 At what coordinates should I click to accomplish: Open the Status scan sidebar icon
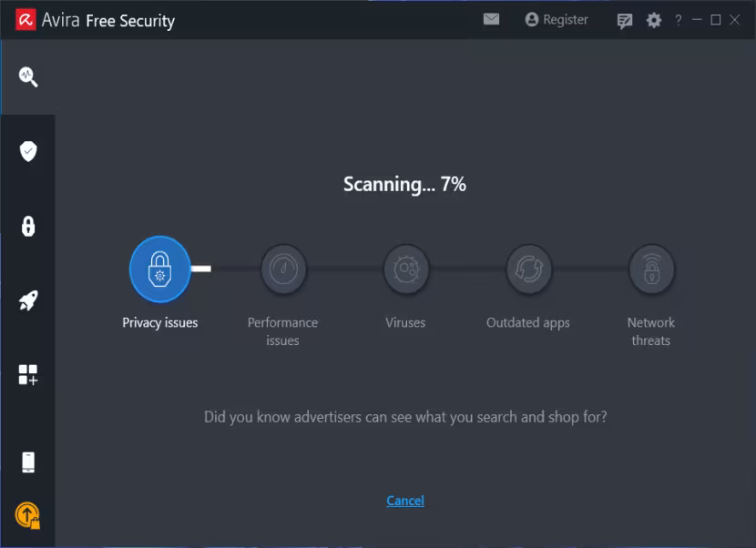pyautogui.click(x=28, y=76)
